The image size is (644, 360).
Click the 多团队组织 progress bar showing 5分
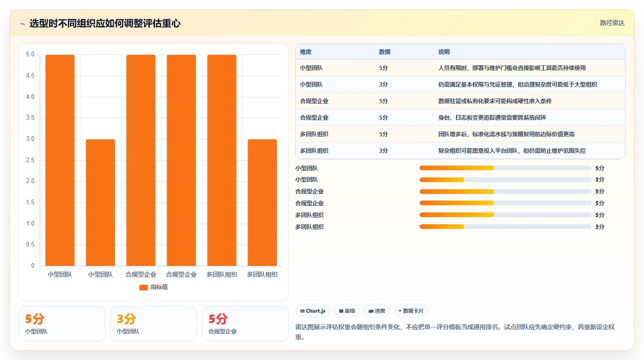[506, 215]
